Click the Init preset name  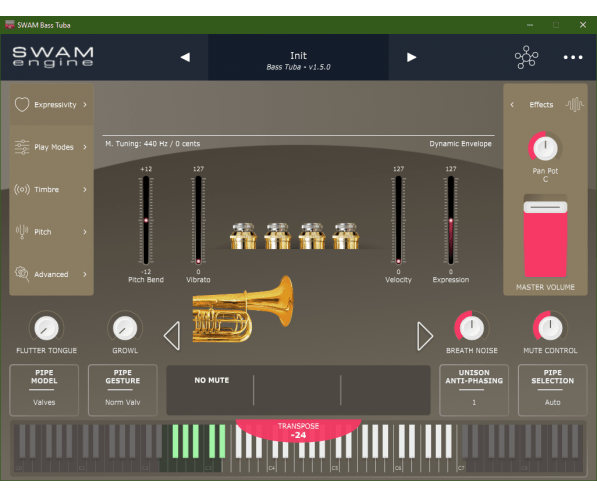pos(298,56)
